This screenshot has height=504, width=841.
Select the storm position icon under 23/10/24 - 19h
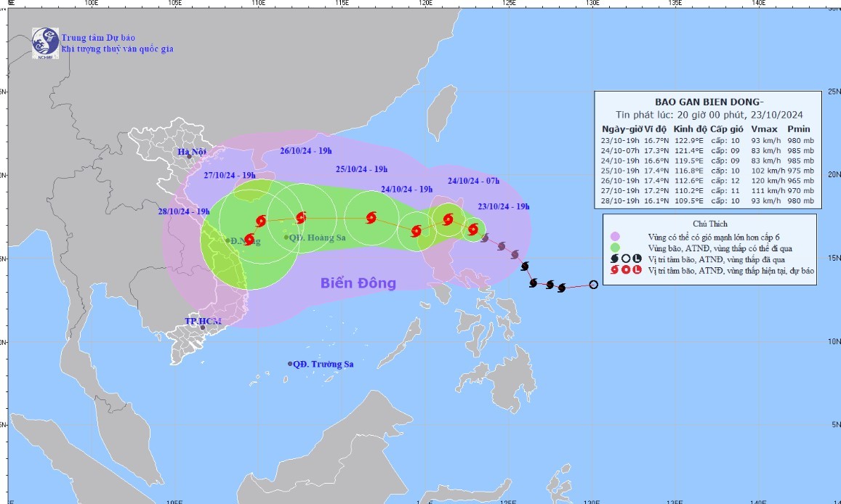coord(473,229)
